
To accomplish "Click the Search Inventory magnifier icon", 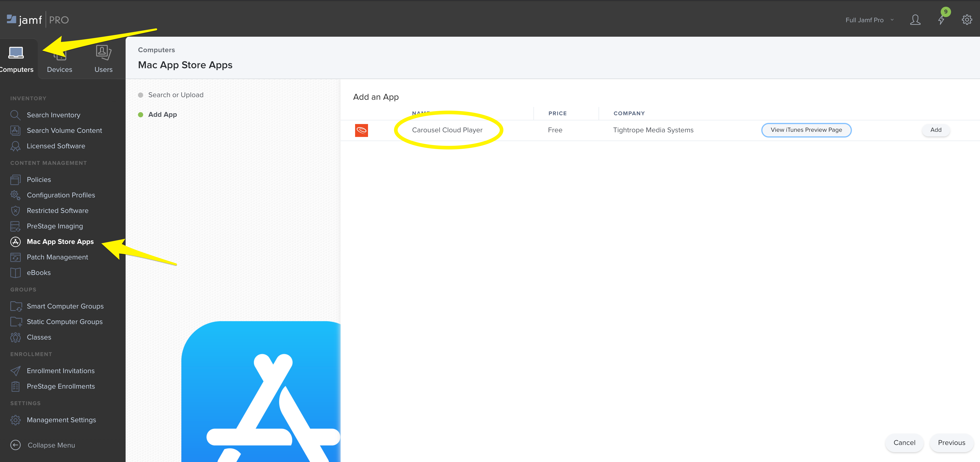I will (x=15, y=115).
